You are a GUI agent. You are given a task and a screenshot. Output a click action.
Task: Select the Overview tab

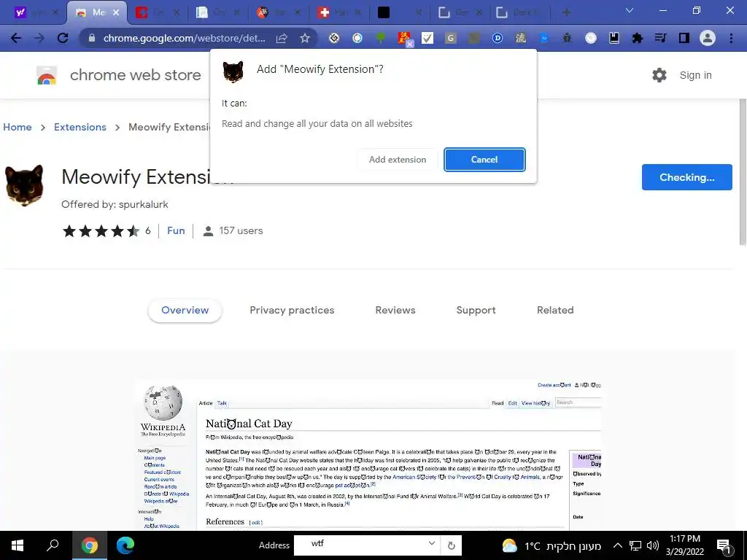point(185,310)
